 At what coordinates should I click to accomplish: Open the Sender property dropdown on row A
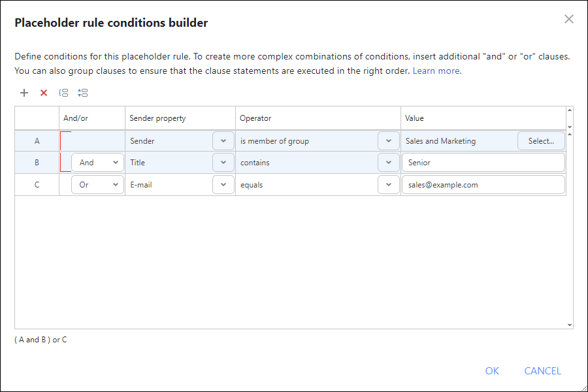(x=223, y=140)
